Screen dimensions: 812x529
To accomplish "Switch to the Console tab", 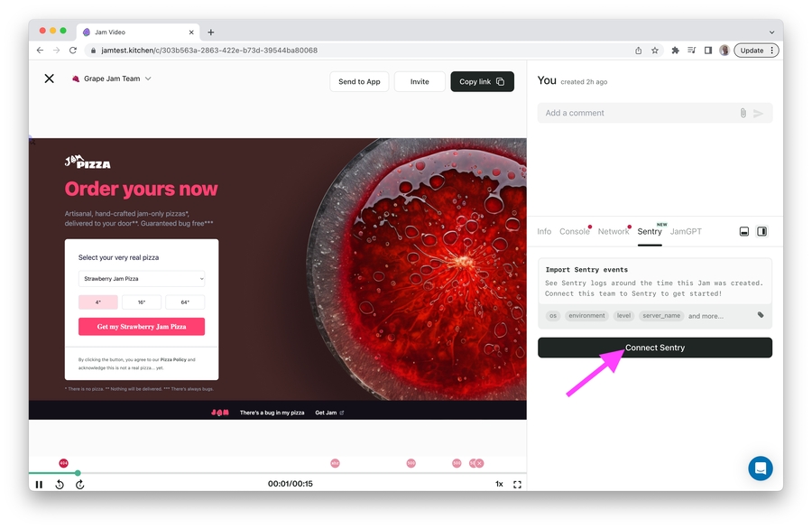I will [575, 232].
